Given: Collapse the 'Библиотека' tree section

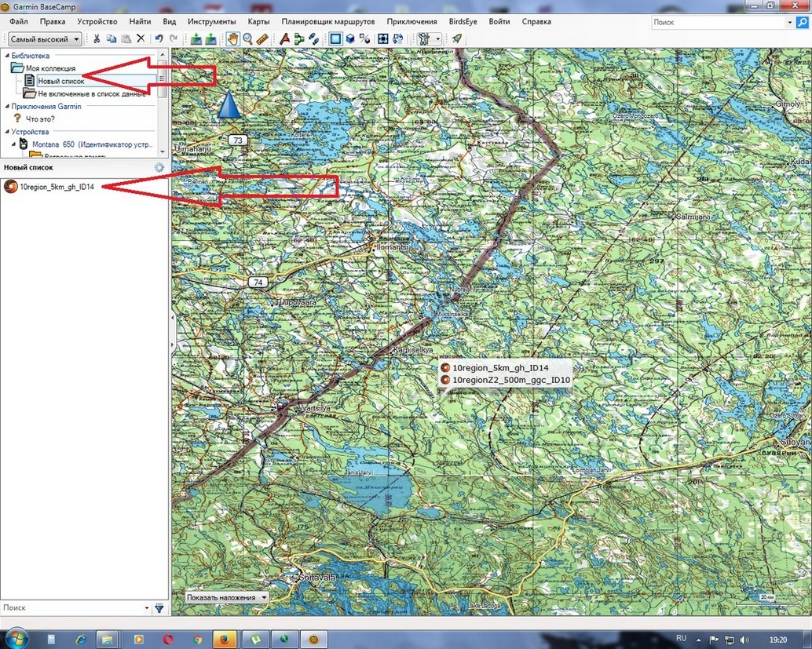Looking at the screenshot, I should [x=6, y=56].
